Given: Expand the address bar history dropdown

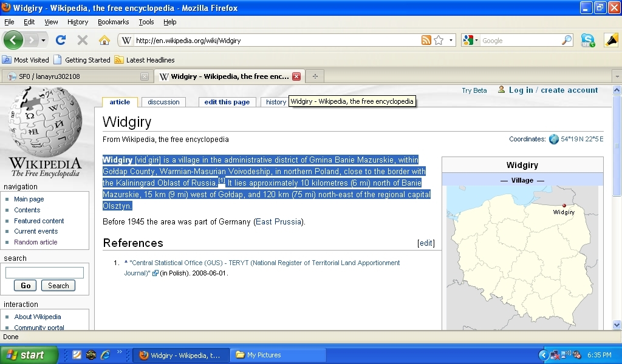Looking at the screenshot, I should tap(451, 41).
